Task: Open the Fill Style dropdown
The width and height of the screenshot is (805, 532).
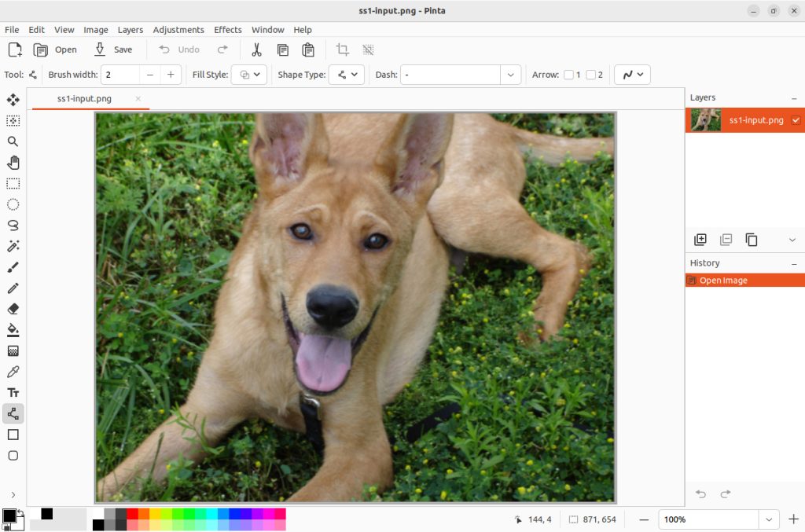Action: click(249, 75)
